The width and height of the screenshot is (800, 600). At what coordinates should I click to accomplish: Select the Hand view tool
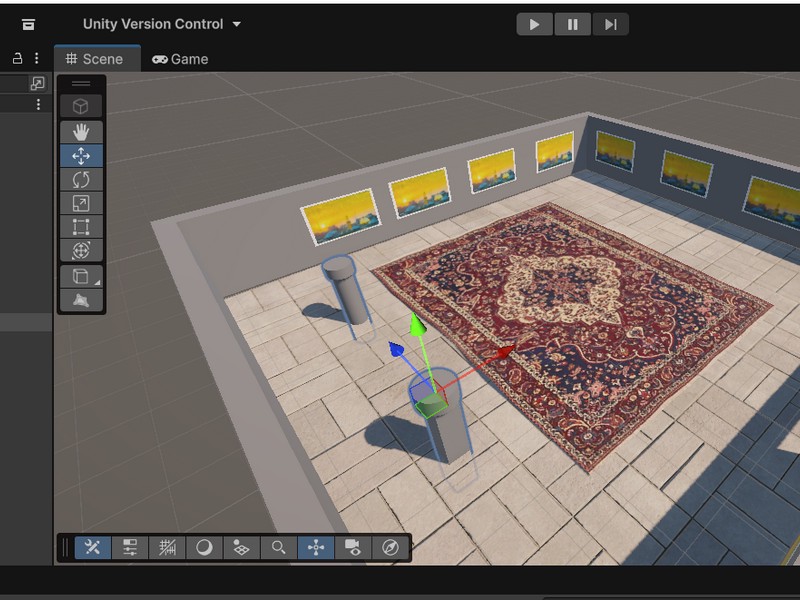81,132
